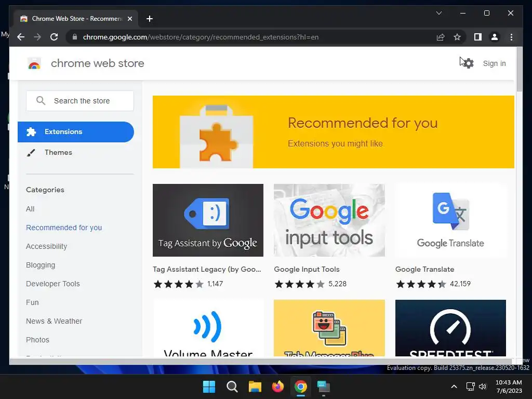Open the Chrome profile avatar menu
The height and width of the screenshot is (399, 532).
tap(495, 37)
